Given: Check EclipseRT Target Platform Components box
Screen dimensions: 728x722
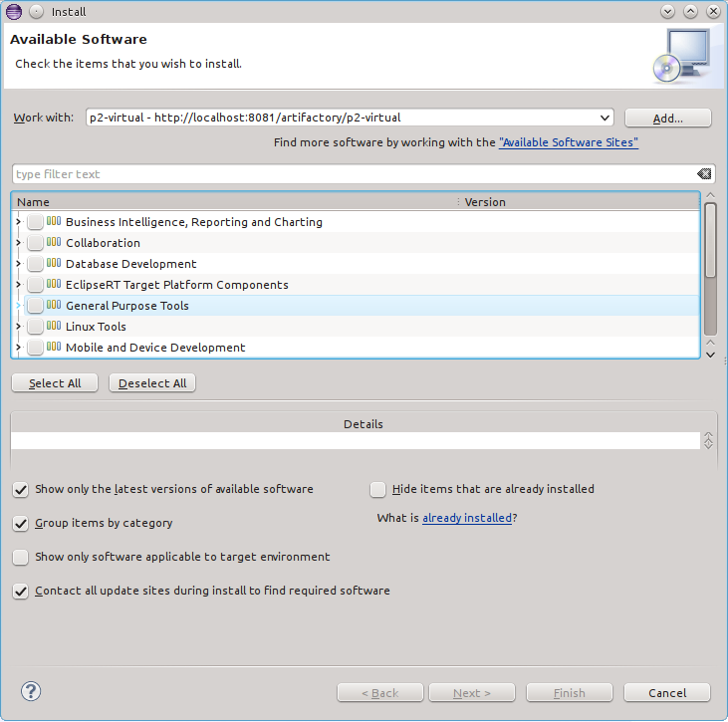Looking at the screenshot, I should tap(35, 285).
